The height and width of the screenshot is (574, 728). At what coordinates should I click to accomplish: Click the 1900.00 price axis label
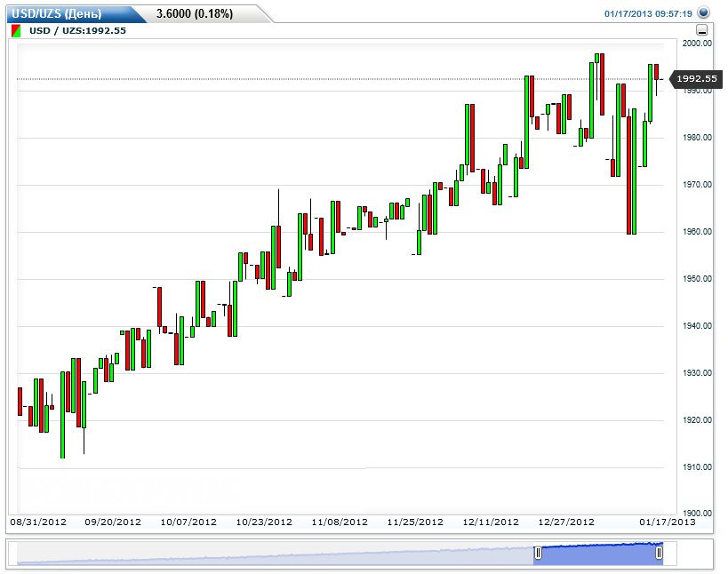pyautogui.click(x=697, y=513)
